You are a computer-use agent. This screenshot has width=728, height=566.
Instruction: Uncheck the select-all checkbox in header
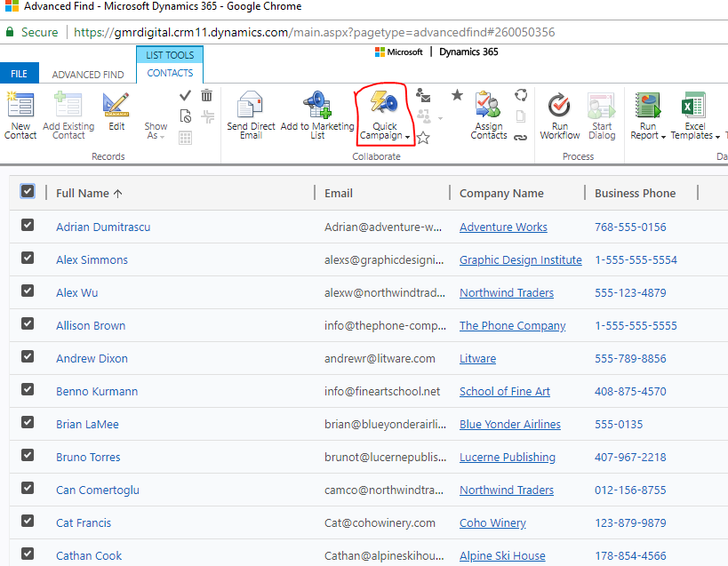[x=27, y=190]
